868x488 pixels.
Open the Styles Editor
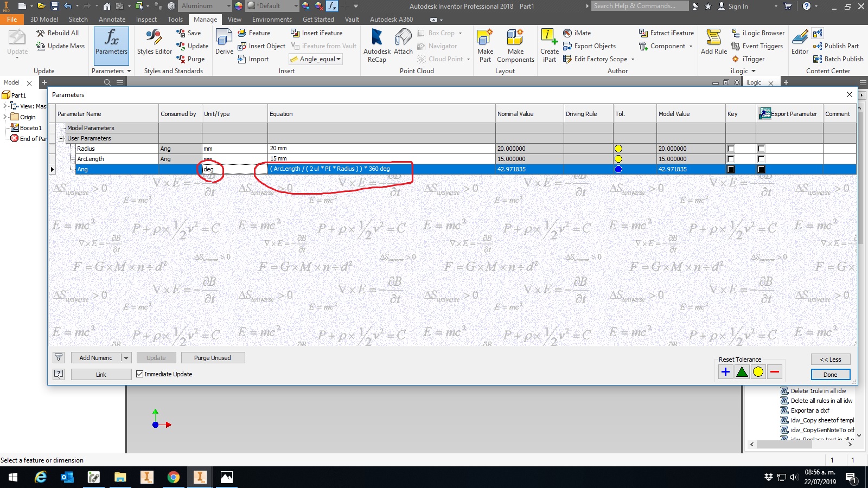point(155,42)
